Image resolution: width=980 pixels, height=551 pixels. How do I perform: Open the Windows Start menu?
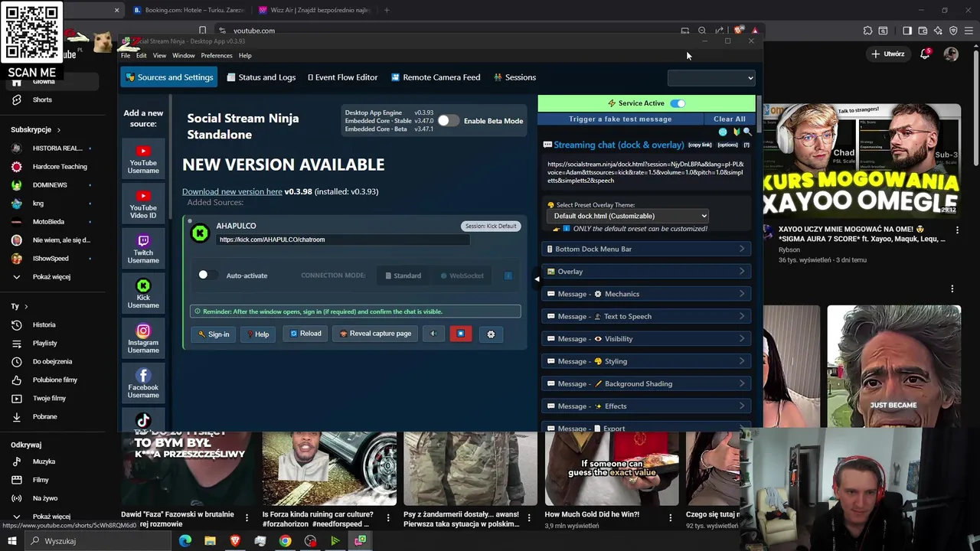point(12,541)
